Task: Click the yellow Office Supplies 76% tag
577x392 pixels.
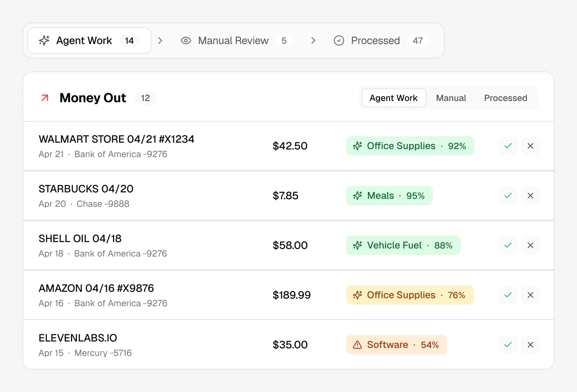Action: coord(410,295)
